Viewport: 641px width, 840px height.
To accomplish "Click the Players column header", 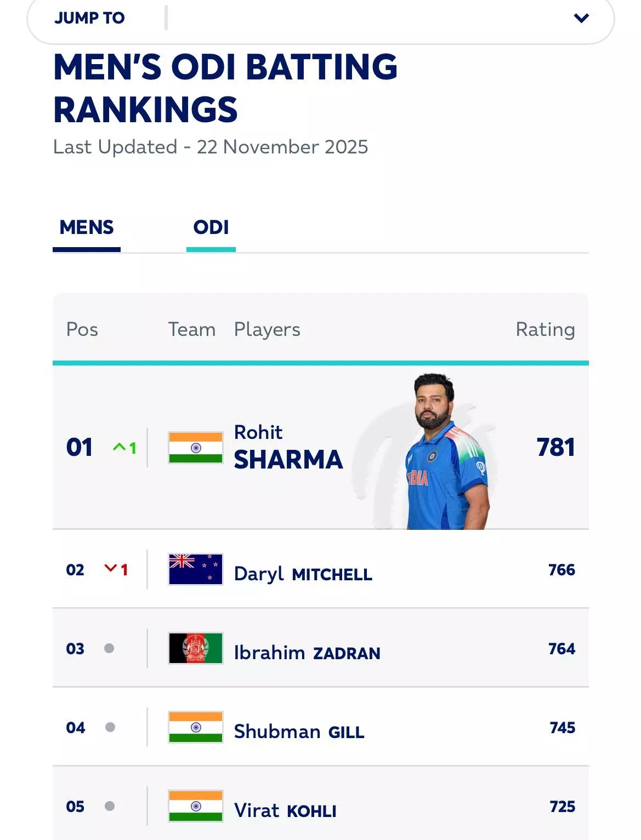I will (267, 329).
